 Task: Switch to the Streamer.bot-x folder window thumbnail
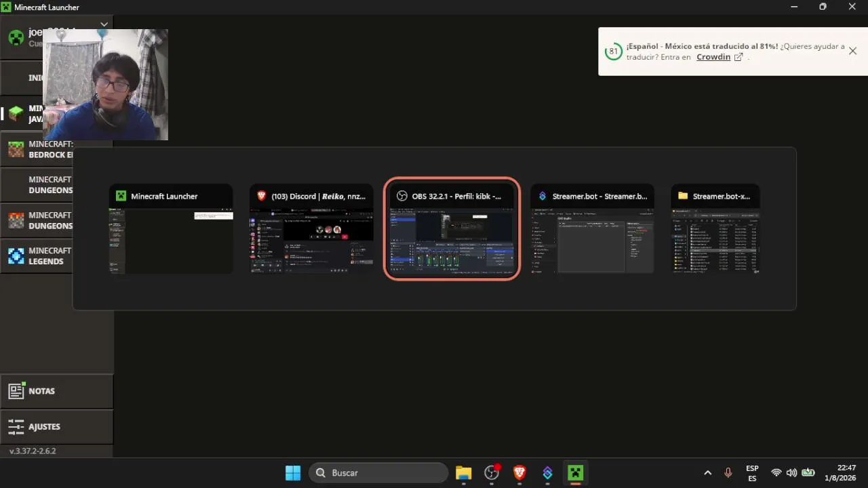pos(715,228)
